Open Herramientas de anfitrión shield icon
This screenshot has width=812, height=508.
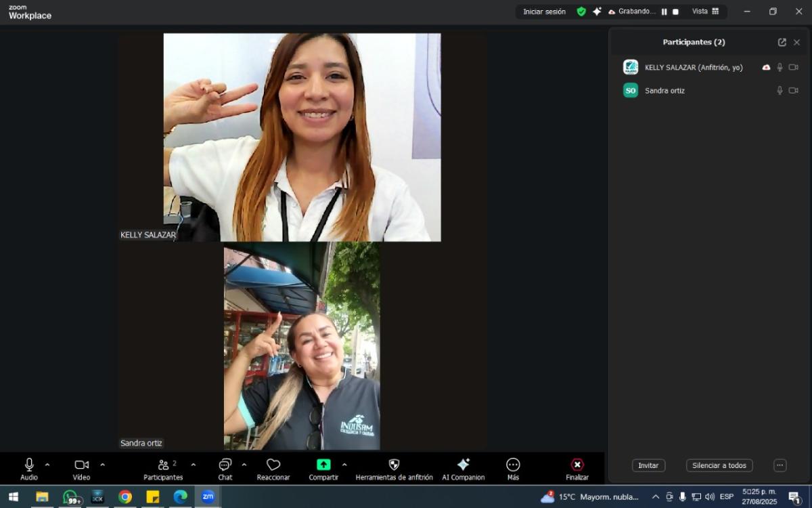coord(394,465)
